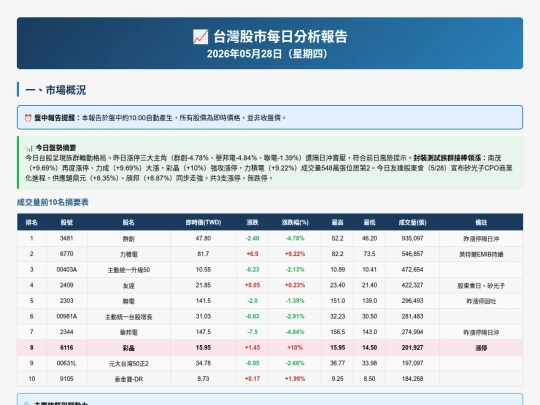Click the price cell 47.80
This screenshot has width=540, height=405.
point(204,238)
